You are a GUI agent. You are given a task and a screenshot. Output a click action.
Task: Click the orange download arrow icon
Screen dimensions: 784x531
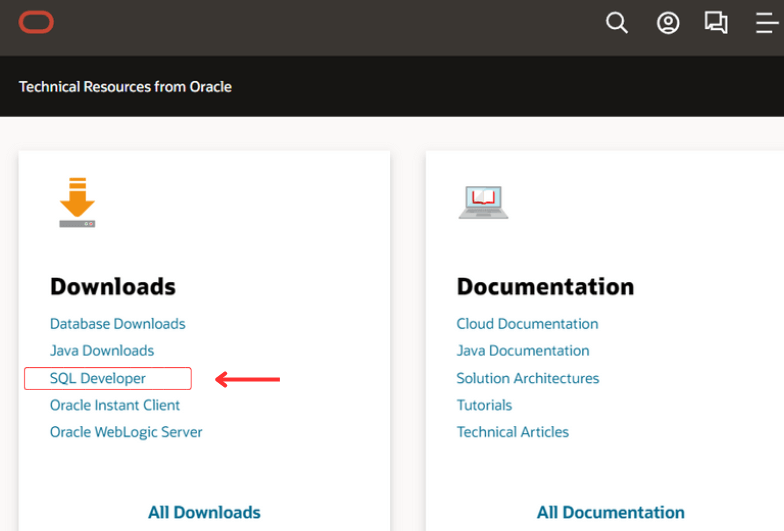tap(77, 202)
